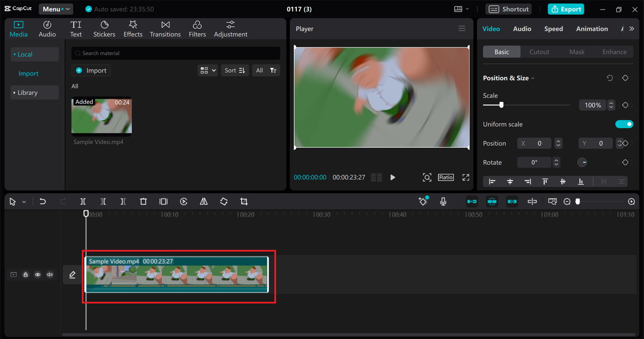Open the Filters tab
This screenshot has width=644, height=339.
point(197,29)
